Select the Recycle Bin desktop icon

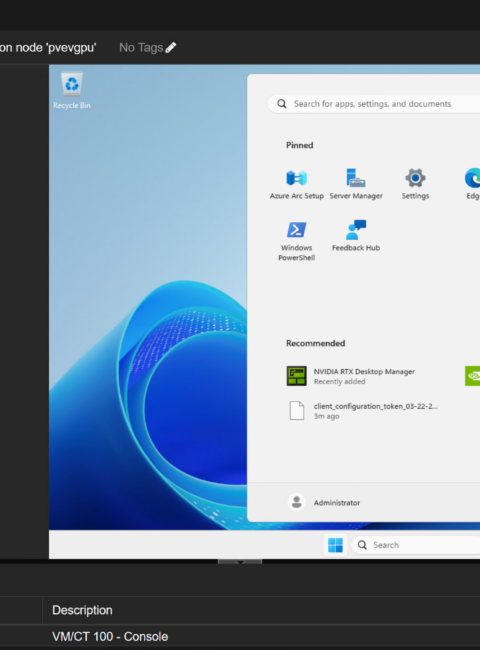pyautogui.click(x=72, y=91)
